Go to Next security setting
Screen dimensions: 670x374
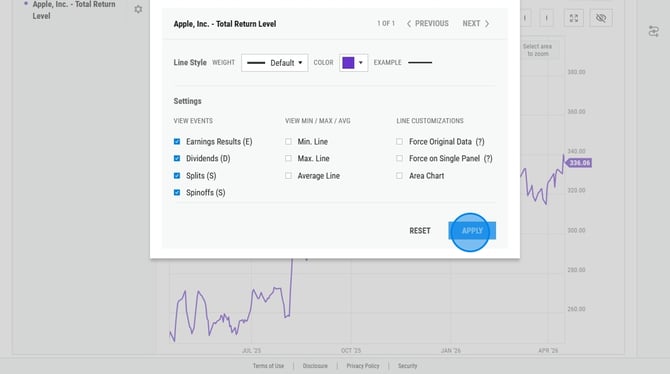coord(476,24)
